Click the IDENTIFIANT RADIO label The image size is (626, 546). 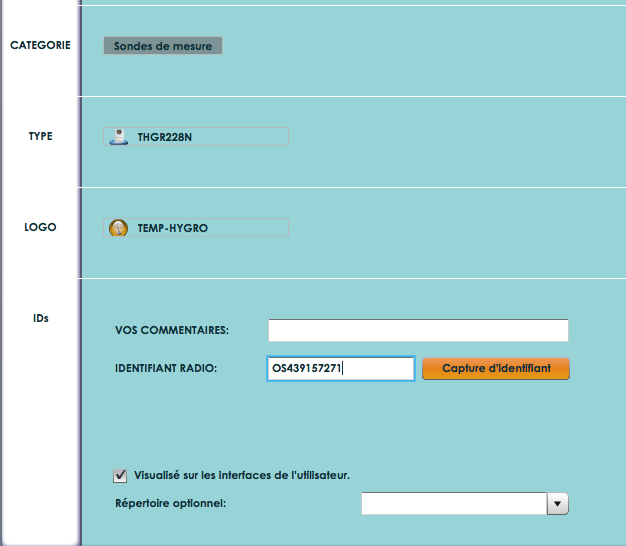click(166, 368)
